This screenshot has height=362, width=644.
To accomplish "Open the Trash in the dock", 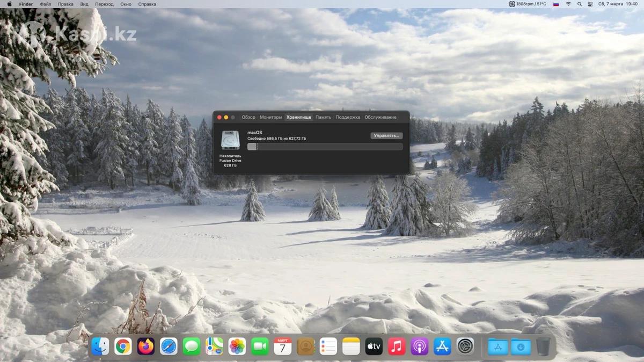I will pos(543,346).
